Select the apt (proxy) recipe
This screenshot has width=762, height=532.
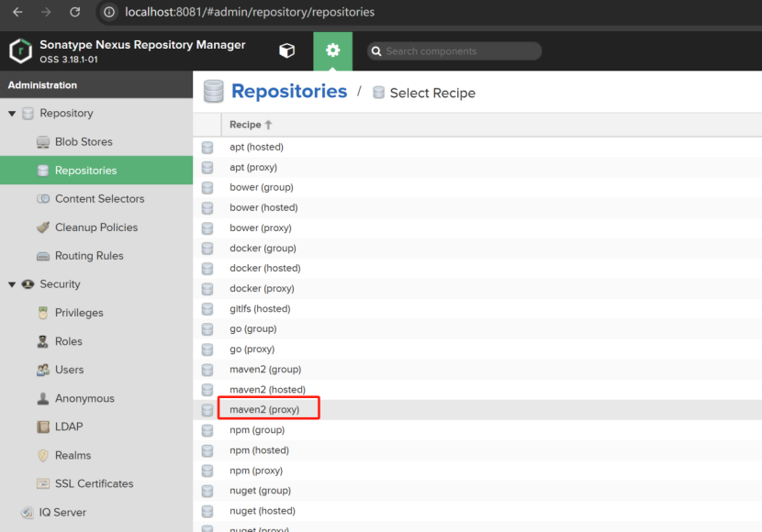tap(477, 168)
